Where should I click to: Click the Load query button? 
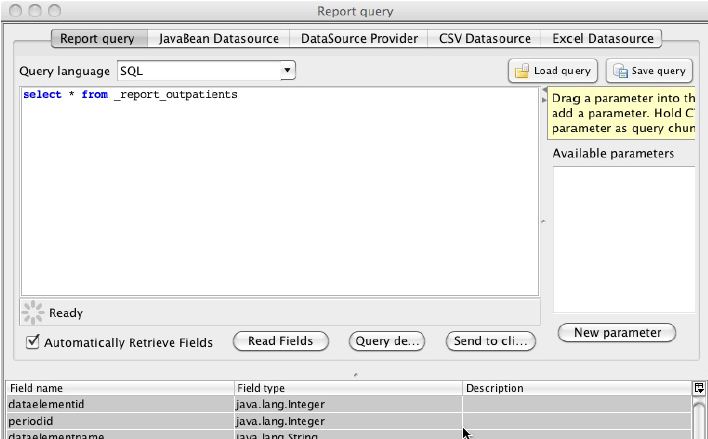(x=553, y=71)
